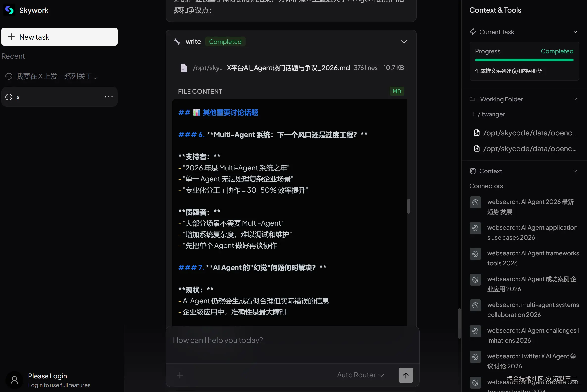587x392 pixels.
Task: Collapse the Current Task section
Action: [575, 32]
